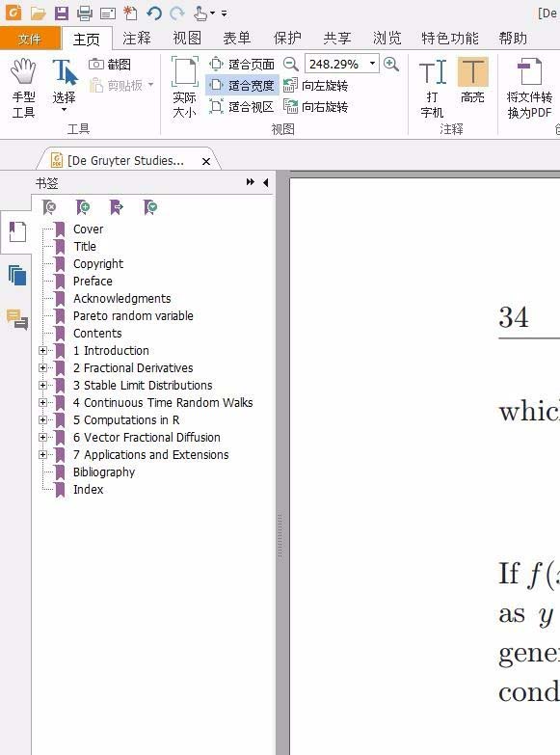
Task: Go to the Contents bookmark
Action: tap(97, 334)
